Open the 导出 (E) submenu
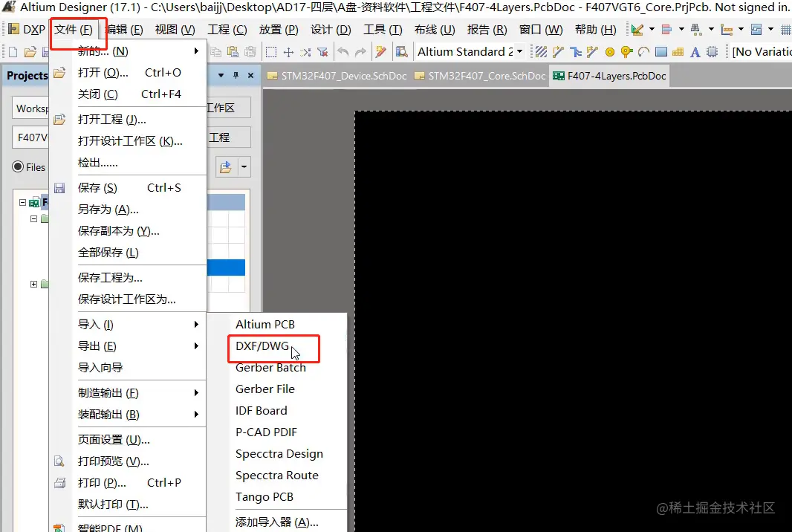 point(129,346)
